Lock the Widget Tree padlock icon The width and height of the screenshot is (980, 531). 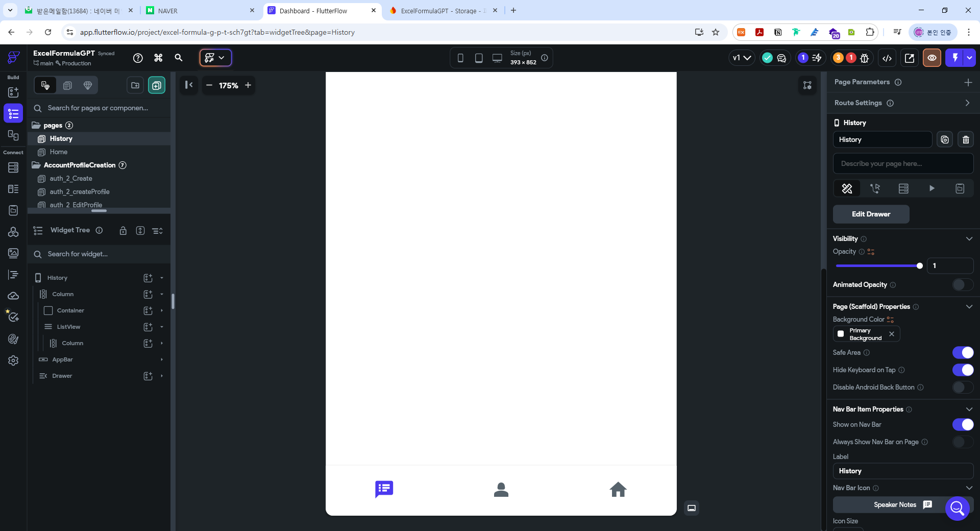pos(123,231)
